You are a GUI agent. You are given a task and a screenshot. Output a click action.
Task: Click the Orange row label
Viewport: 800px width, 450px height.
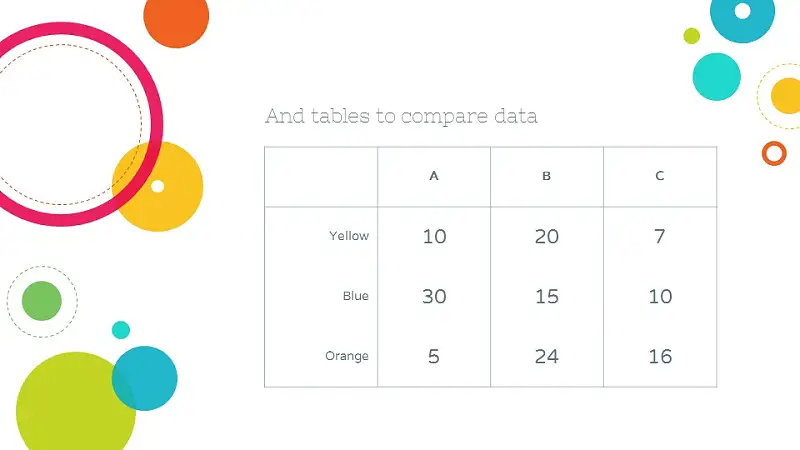pyautogui.click(x=347, y=356)
